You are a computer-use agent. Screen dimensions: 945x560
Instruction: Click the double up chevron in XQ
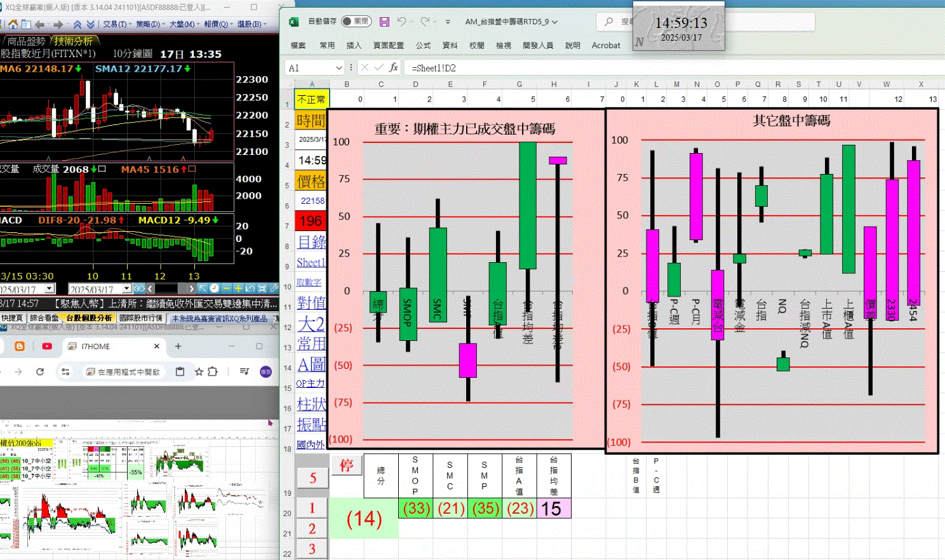pos(77,24)
